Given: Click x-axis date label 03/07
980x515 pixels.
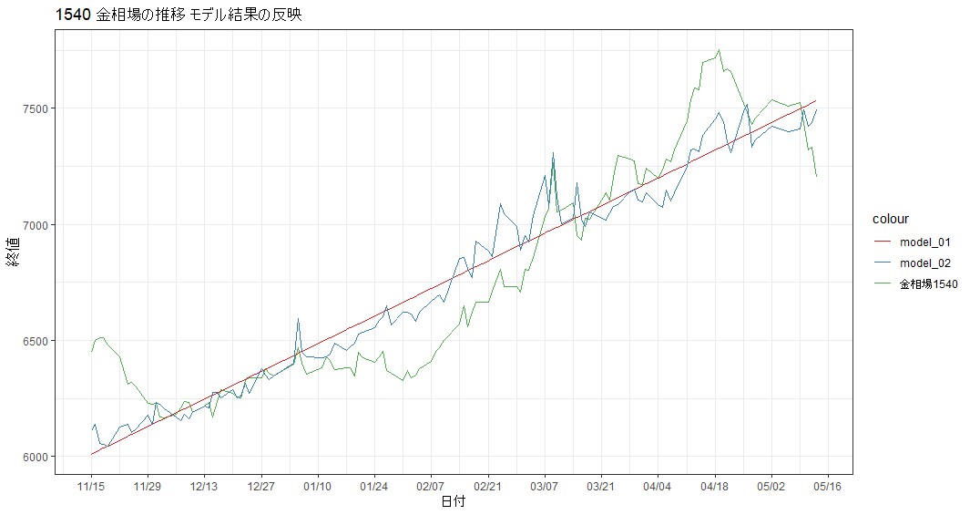Looking at the screenshot, I should (x=545, y=486).
